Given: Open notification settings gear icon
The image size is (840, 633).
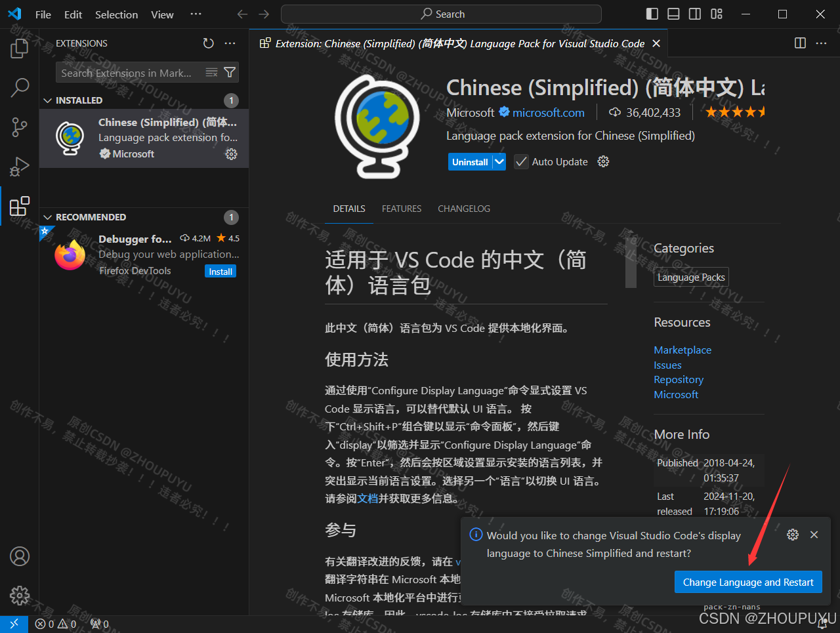Looking at the screenshot, I should (x=793, y=535).
